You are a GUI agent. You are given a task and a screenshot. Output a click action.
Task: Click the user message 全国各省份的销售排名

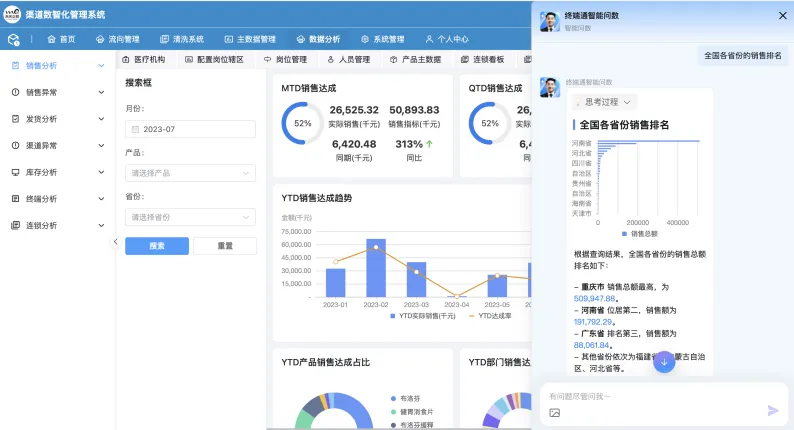[743, 56]
